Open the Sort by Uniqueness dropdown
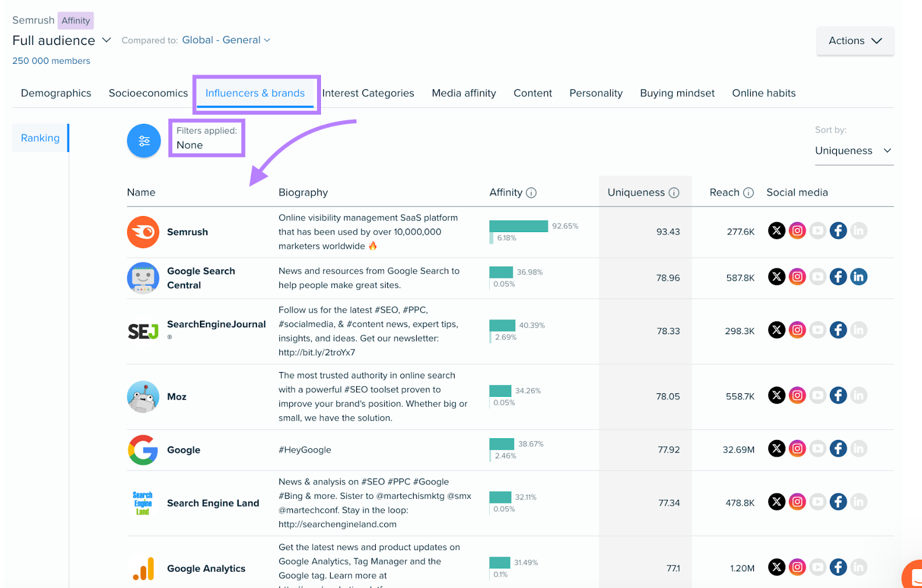The height and width of the screenshot is (588, 922). 854,150
